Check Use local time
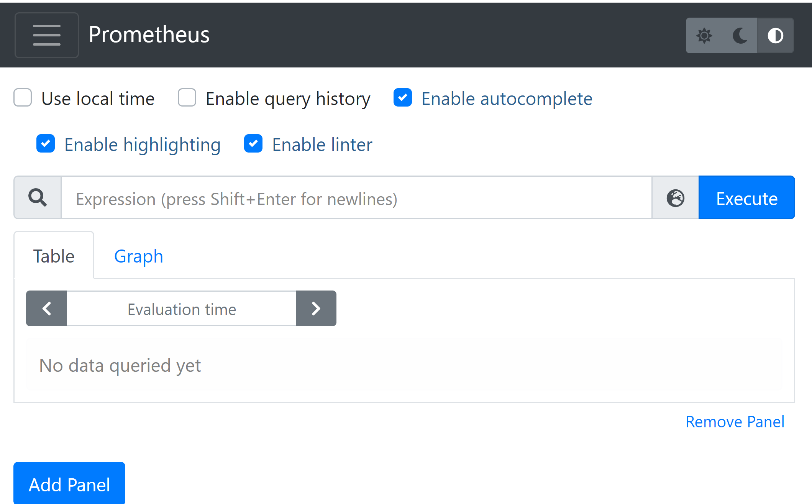 coord(23,98)
